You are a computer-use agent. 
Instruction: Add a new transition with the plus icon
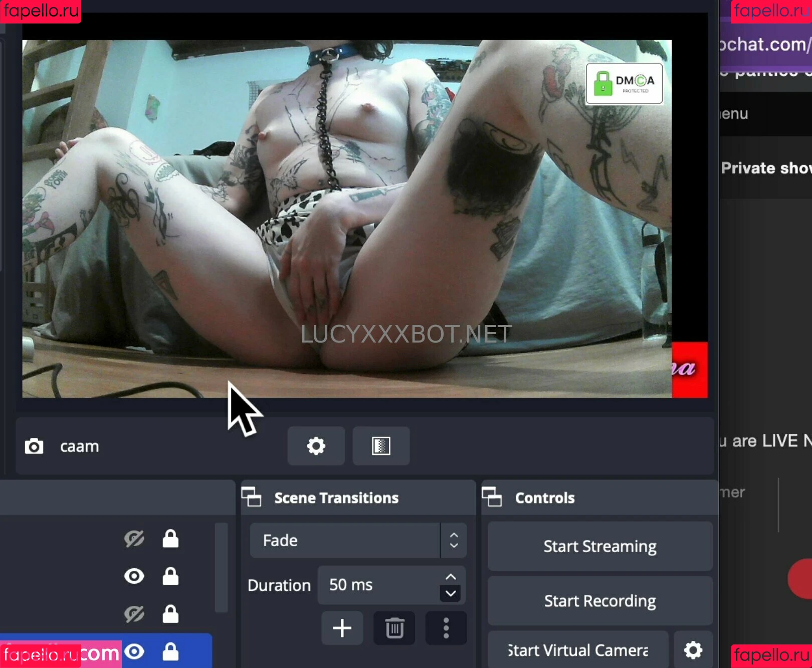coord(342,628)
